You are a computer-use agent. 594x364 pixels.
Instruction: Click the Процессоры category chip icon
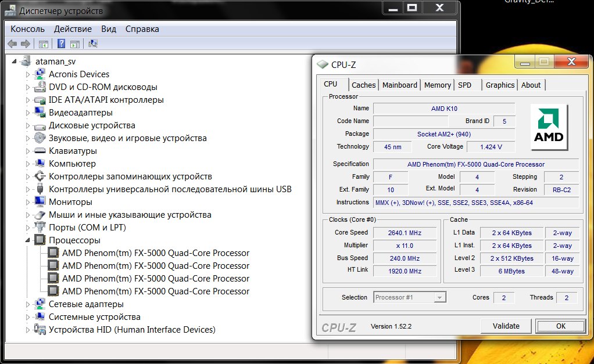(40, 240)
